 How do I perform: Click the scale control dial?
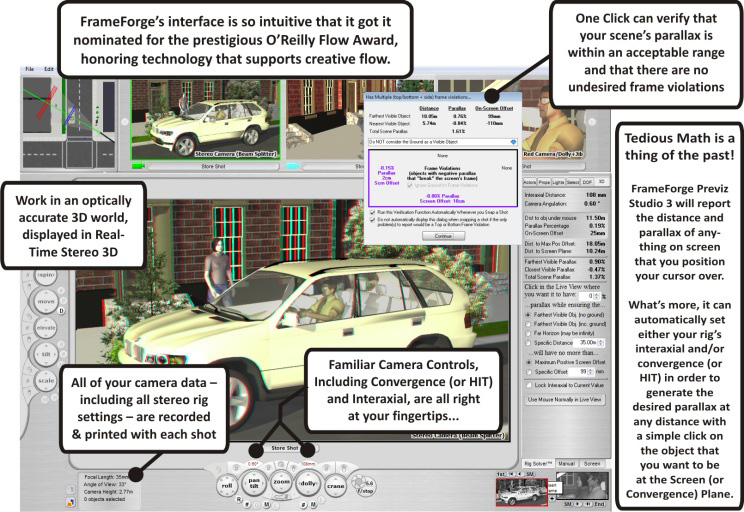[x=46, y=381]
